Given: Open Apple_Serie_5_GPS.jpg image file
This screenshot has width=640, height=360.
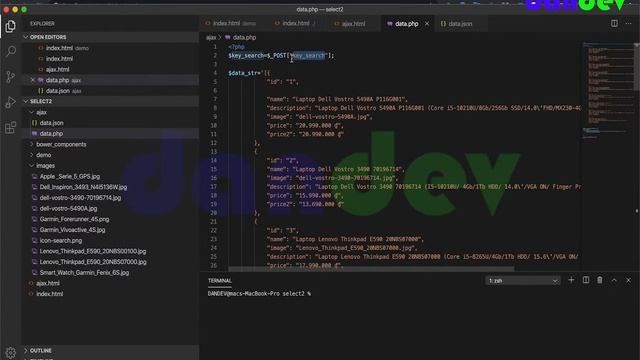Looking at the screenshot, I should point(110,176).
